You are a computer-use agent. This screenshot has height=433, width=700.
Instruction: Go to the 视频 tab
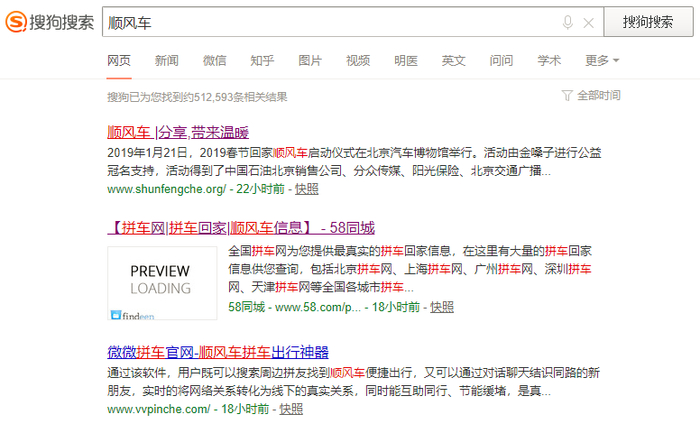[x=358, y=60]
